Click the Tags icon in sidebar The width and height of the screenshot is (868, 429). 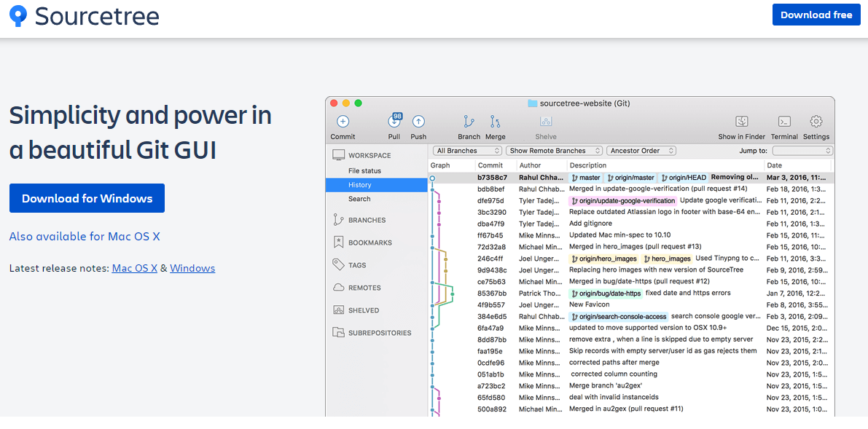click(x=338, y=264)
